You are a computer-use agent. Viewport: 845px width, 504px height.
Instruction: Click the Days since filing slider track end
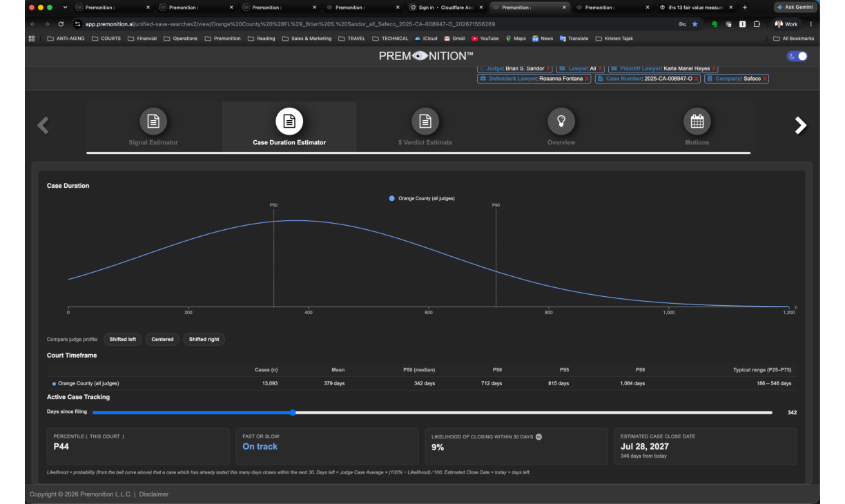click(771, 412)
